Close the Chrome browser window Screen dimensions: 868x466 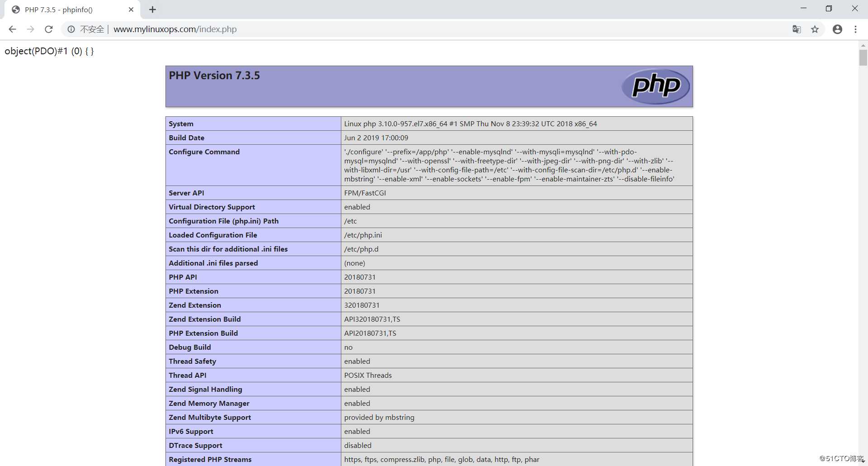point(855,8)
